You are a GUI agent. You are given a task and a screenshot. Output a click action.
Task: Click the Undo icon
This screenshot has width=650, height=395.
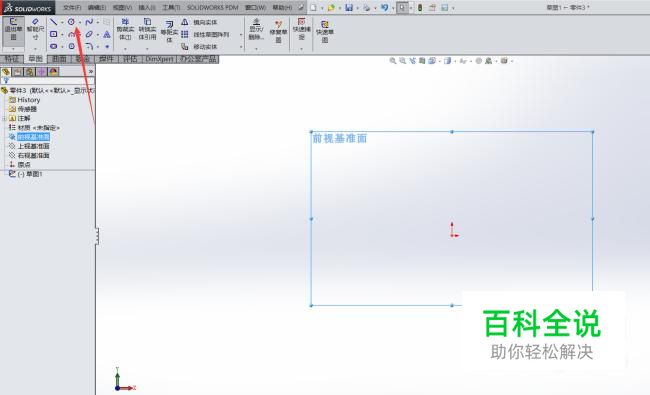point(384,7)
